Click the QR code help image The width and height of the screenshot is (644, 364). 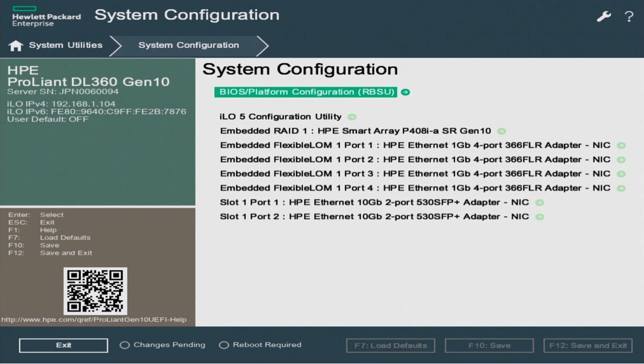coord(96,291)
